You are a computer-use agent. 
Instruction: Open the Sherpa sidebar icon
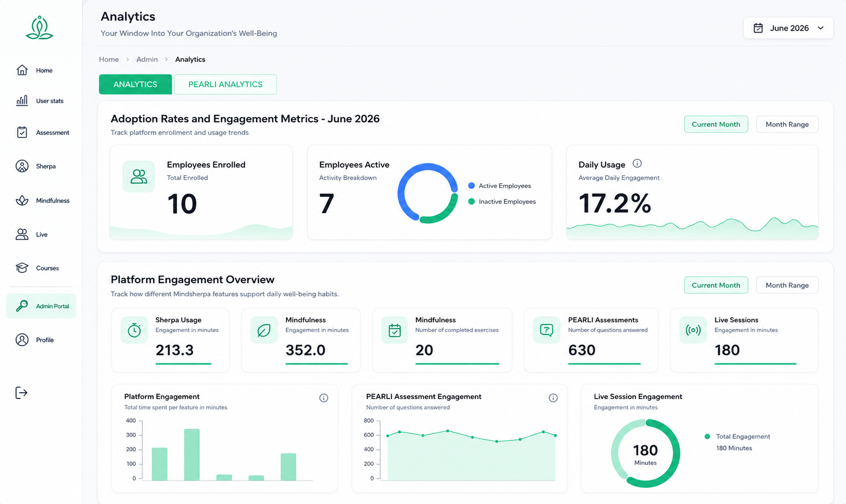(22, 166)
